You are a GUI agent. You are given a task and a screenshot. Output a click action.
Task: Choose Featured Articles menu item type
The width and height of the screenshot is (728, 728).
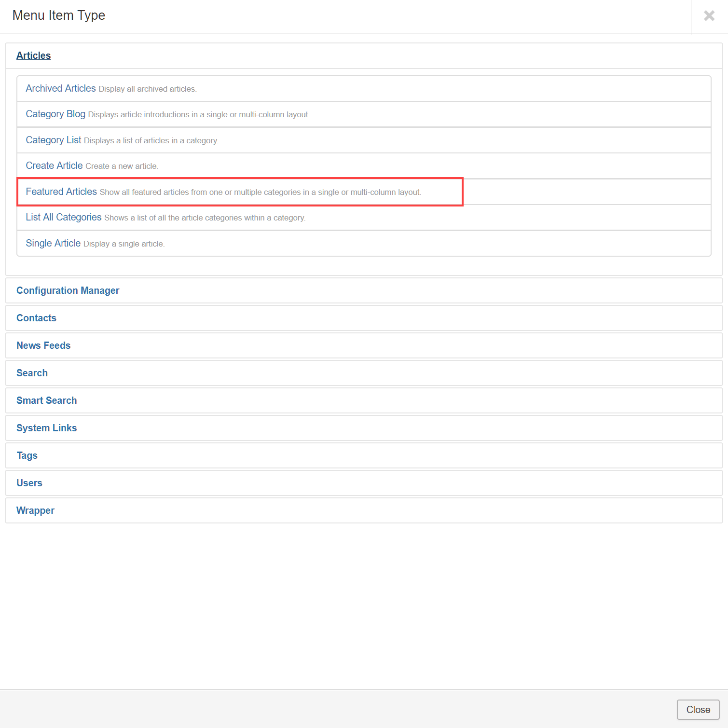pos(364,192)
